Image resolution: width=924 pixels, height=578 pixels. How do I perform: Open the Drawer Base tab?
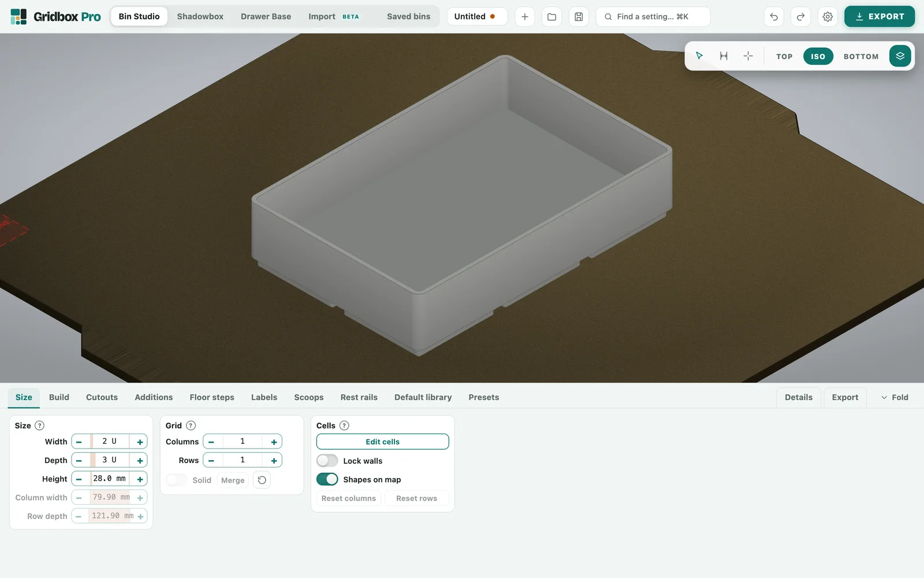click(x=266, y=16)
